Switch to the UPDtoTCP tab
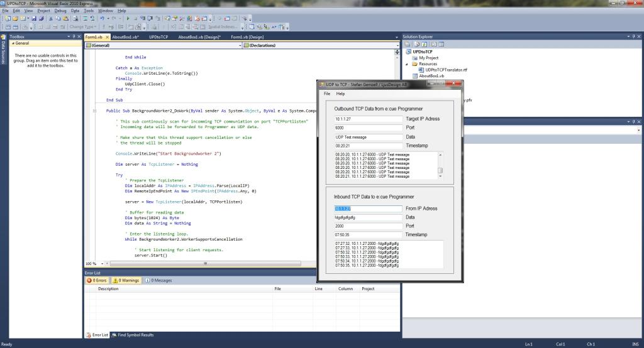 click(x=158, y=37)
